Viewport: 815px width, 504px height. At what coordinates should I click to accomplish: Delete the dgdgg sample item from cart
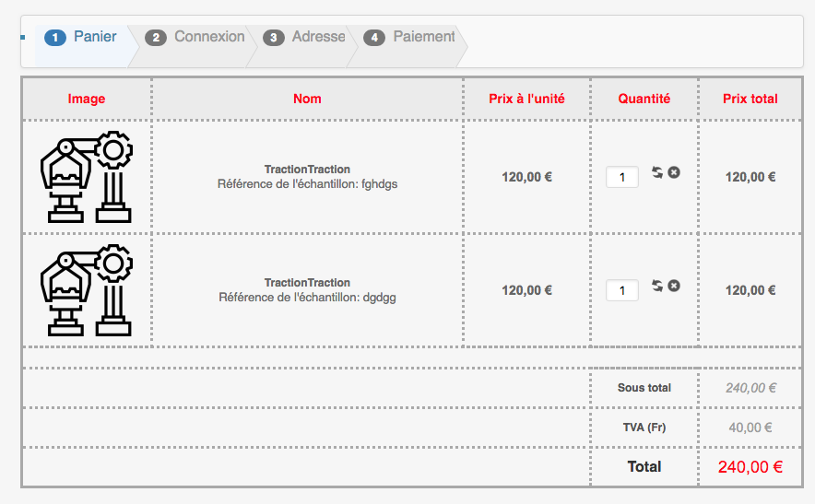tap(674, 286)
